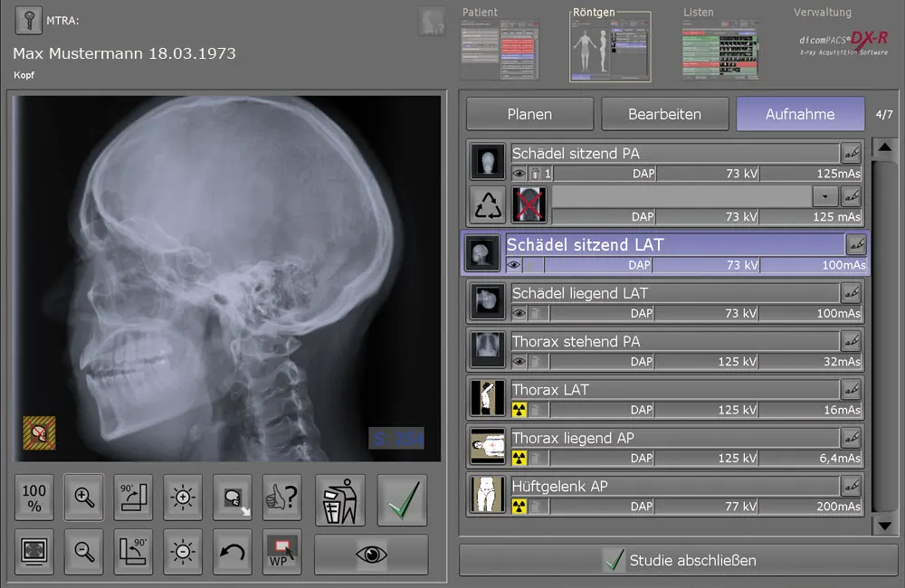This screenshot has width=905, height=588.
Task: Increase image brightness with sun plus icon
Action: coord(183,498)
